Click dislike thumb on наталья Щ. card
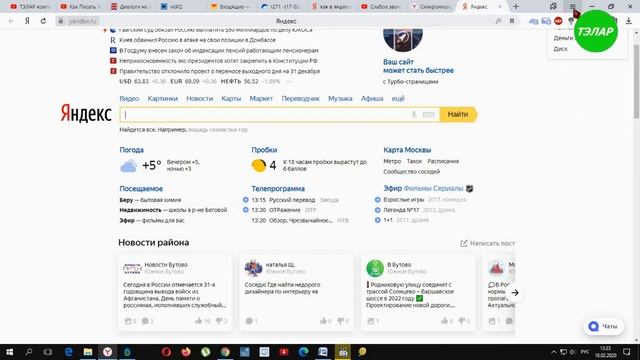 coord(341,321)
